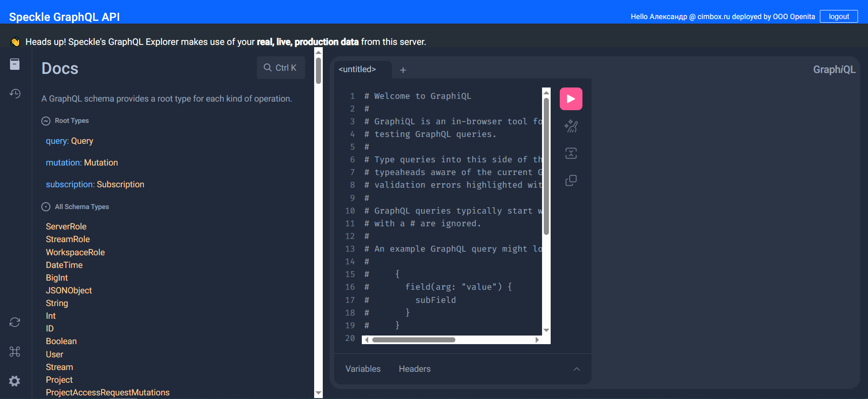868x399 pixels.
Task: Click editor line 17 subField text
Action: coord(435,300)
